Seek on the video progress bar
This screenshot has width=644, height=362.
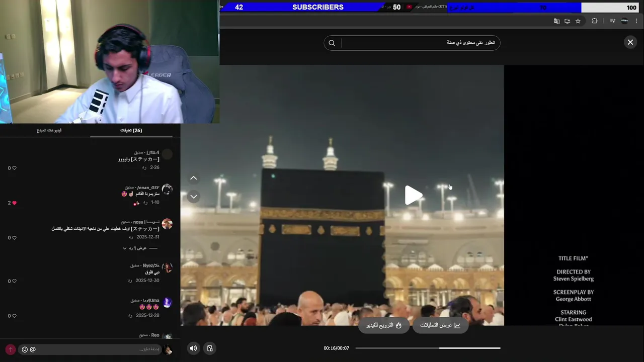428,348
